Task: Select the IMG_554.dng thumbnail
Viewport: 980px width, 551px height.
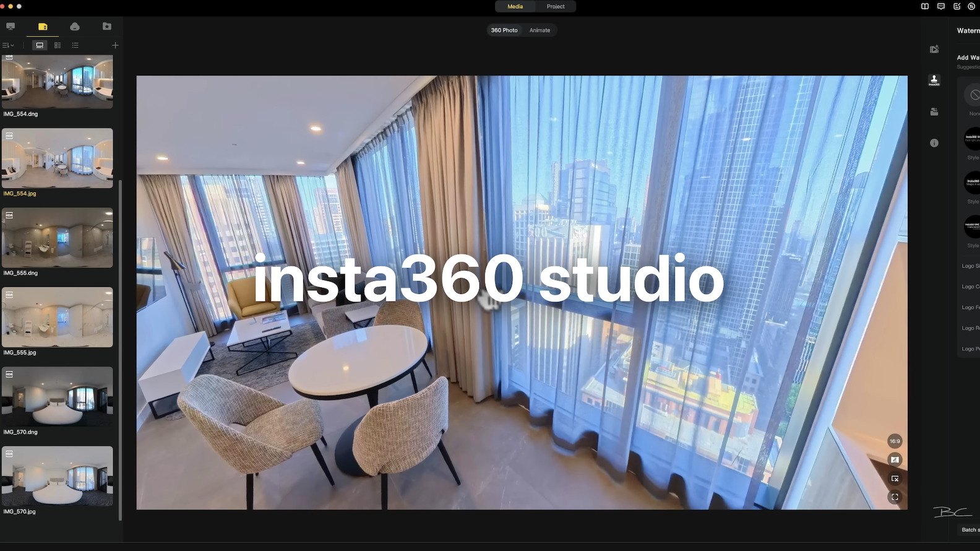Action: pos(58,82)
